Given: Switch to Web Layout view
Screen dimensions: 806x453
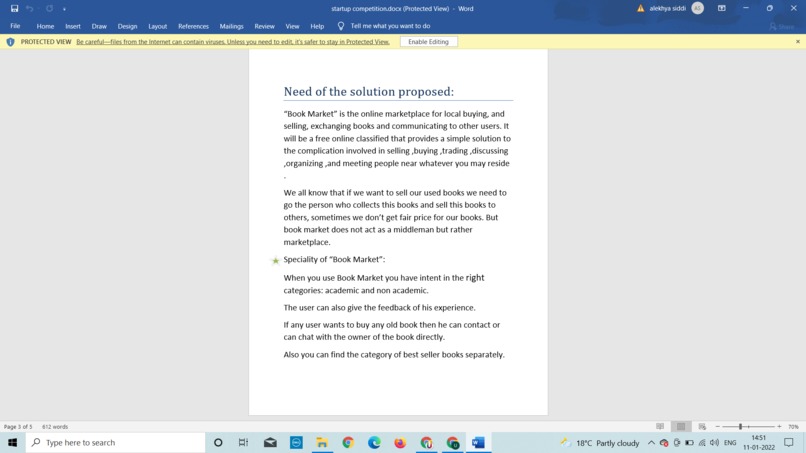Looking at the screenshot, I should (702, 426).
